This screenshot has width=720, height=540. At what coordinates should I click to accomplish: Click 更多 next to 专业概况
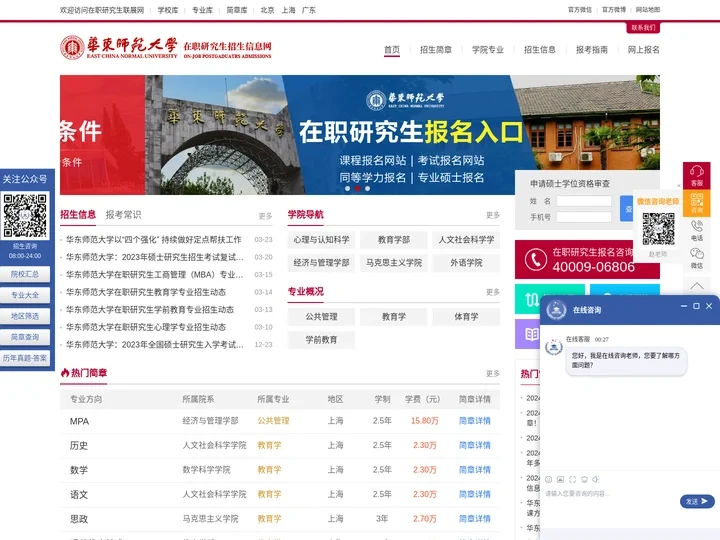pyautogui.click(x=493, y=292)
